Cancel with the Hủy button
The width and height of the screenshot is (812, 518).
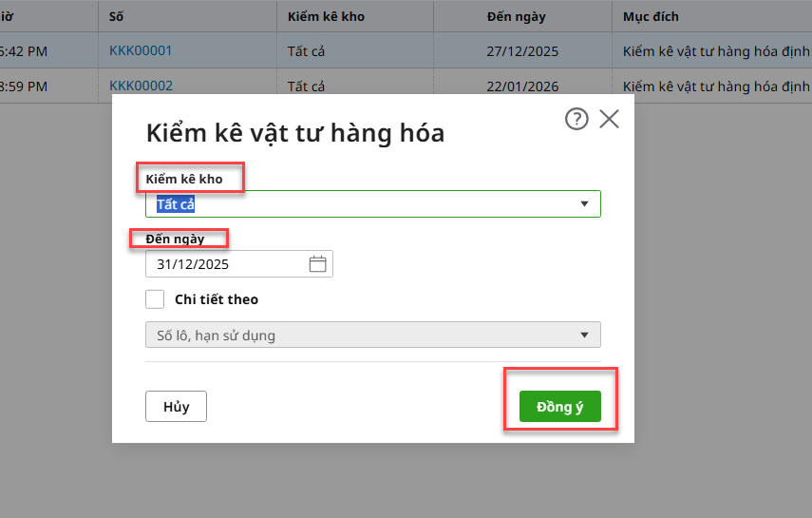tap(176, 407)
